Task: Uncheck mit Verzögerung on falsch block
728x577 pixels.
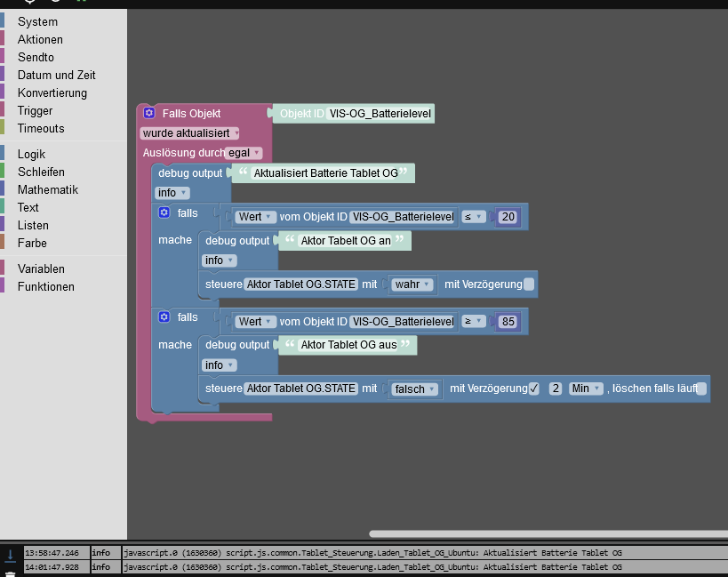Action: pos(534,389)
